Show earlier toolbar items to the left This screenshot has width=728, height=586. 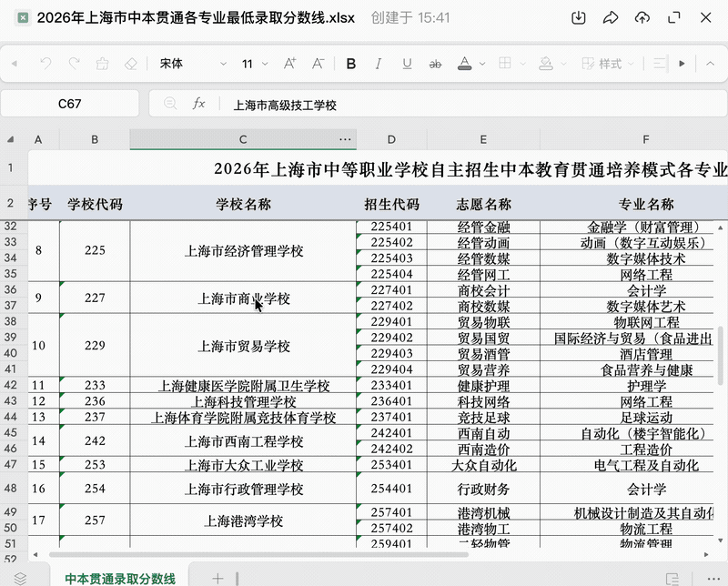15,64
